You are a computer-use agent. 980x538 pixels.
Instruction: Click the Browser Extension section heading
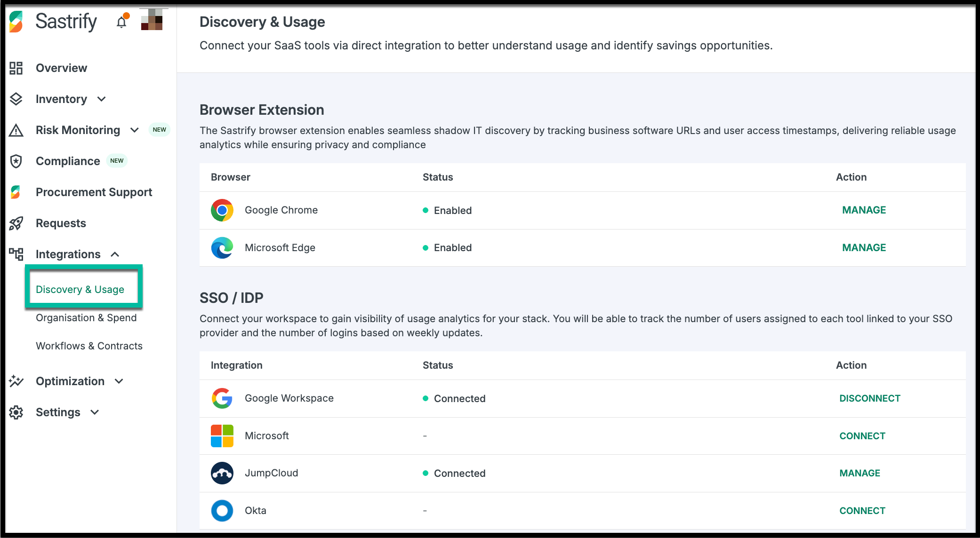click(x=262, y=110)
